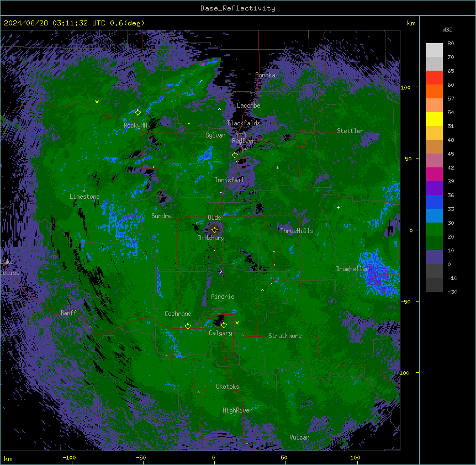Click the yellow diamond marker right of Cochrane

click(x=188, y=326)
